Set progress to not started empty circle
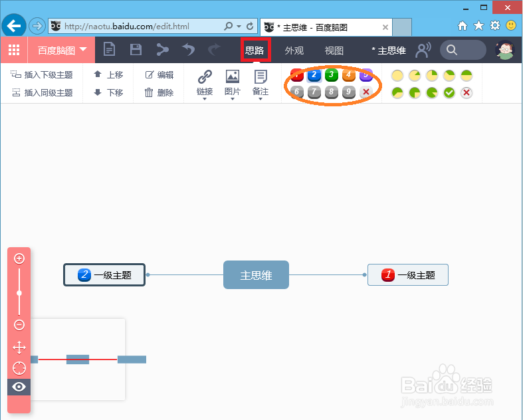The width and height of the screenshot is (523, 420). point(397,75)
